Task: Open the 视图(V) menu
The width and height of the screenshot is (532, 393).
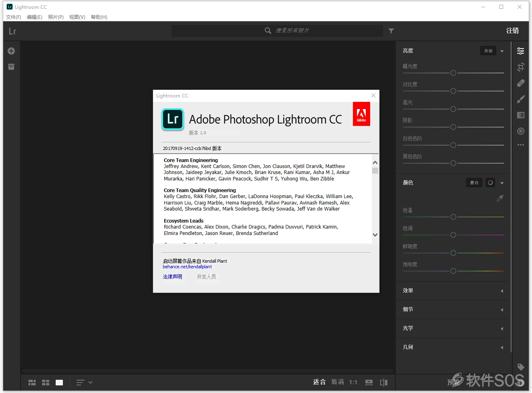Action: click(x=77, y=17)
